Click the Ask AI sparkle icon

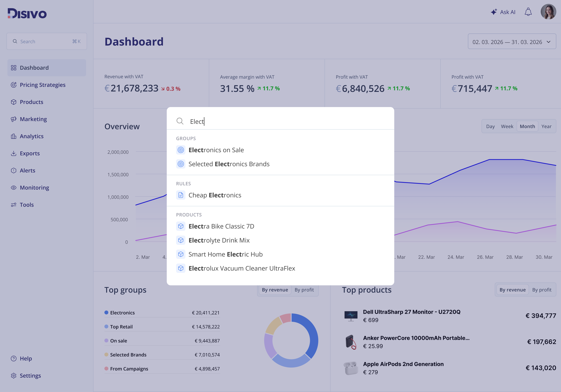tap(494, 12)
